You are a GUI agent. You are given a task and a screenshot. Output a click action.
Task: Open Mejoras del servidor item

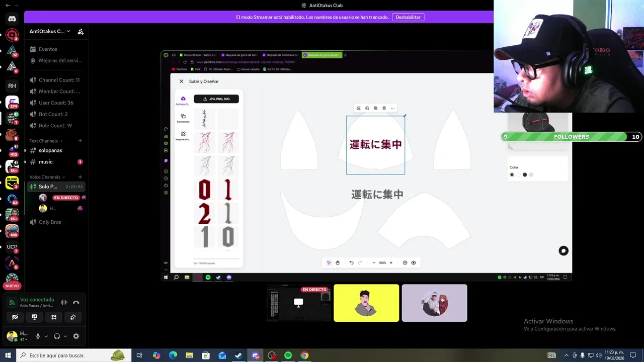pyautogui.click(x=56, y=60)
